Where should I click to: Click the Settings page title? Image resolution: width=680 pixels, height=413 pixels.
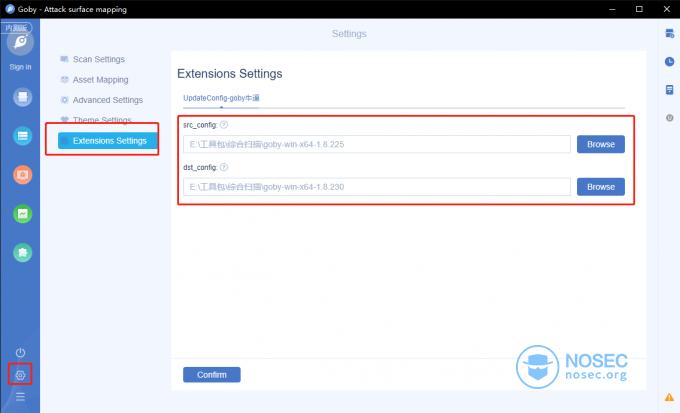349,34
